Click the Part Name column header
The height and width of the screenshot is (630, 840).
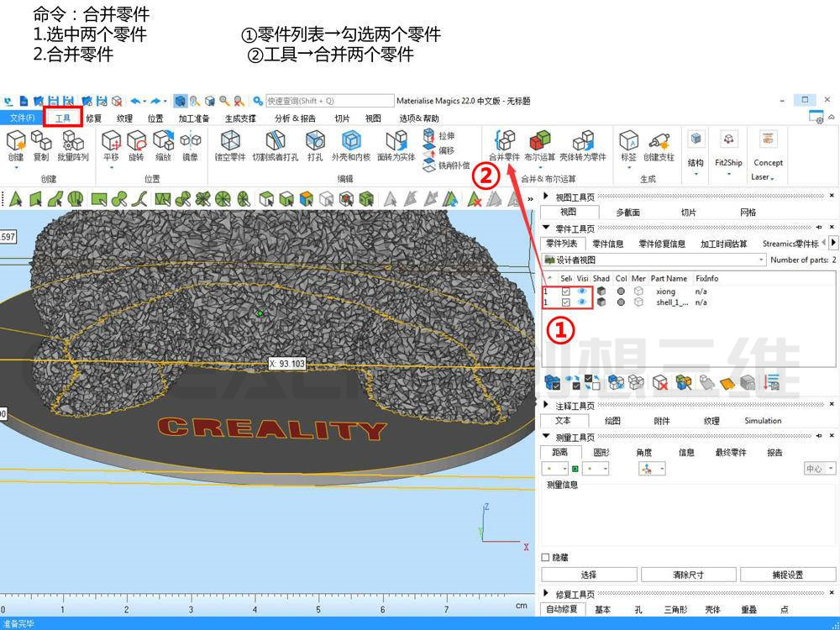coord(669,279)
